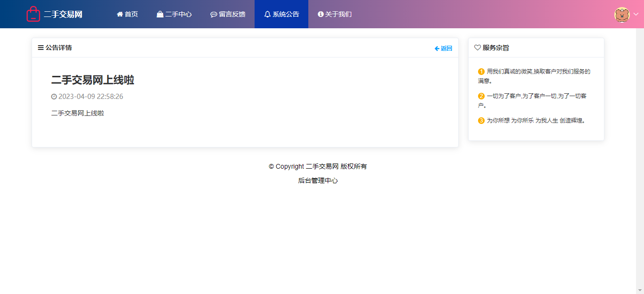644x294 pixels.
Task: Expand the user menu chevron arrow
Action: click(x=636, y=14)
